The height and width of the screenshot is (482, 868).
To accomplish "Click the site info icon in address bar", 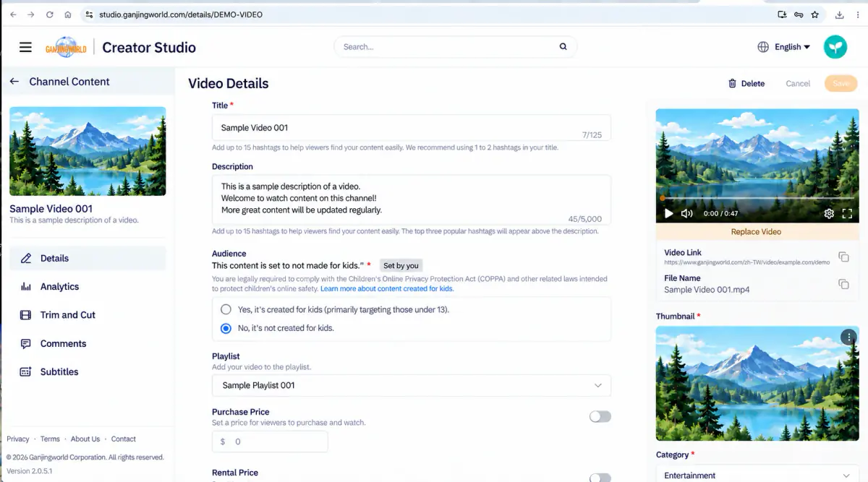I will [89, 14].
